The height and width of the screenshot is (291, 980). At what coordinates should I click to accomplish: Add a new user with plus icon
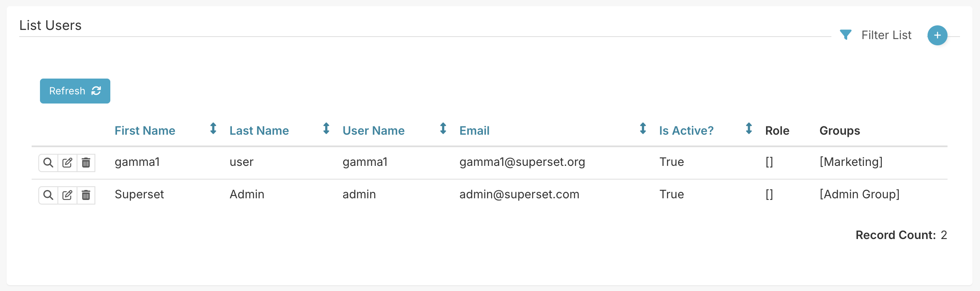pyautogui.click(x=937, y=35)
